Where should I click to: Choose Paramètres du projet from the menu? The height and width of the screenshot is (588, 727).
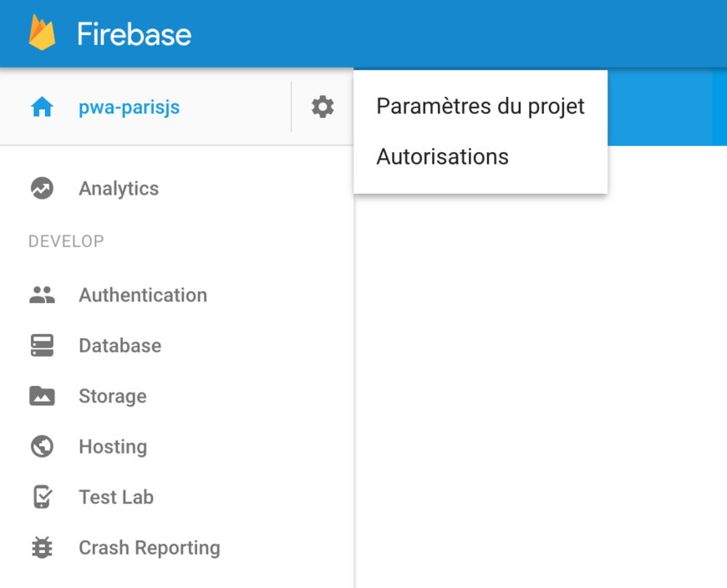pos(480,106)
